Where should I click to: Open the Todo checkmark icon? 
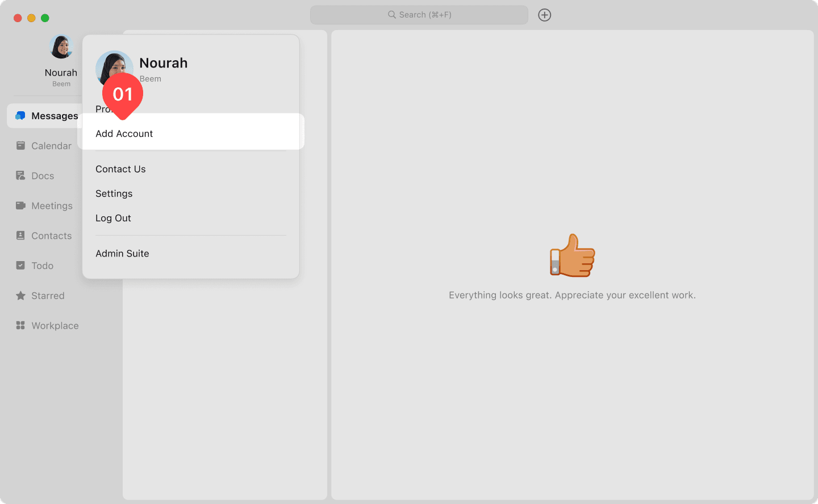(20, 266)
